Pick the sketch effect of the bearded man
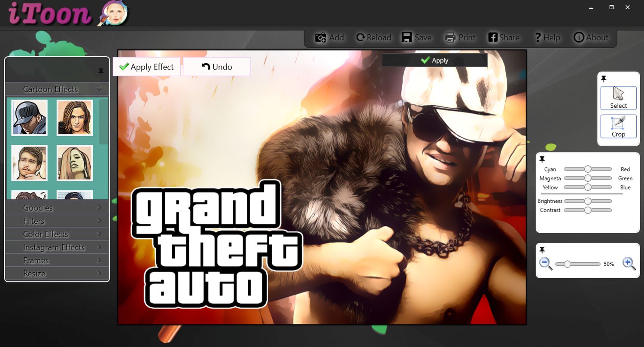This screenshot has width=644, height=347. click(x=29, y=163)
